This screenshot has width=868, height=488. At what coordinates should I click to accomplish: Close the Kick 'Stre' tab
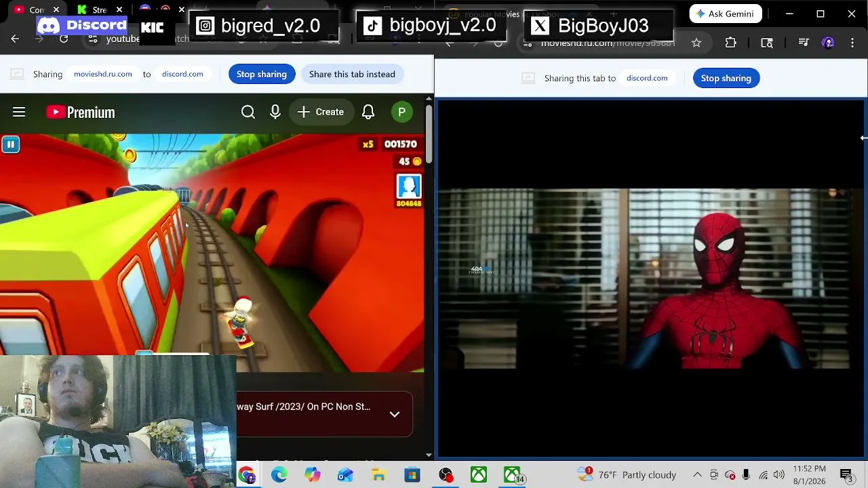pos(120,10)
